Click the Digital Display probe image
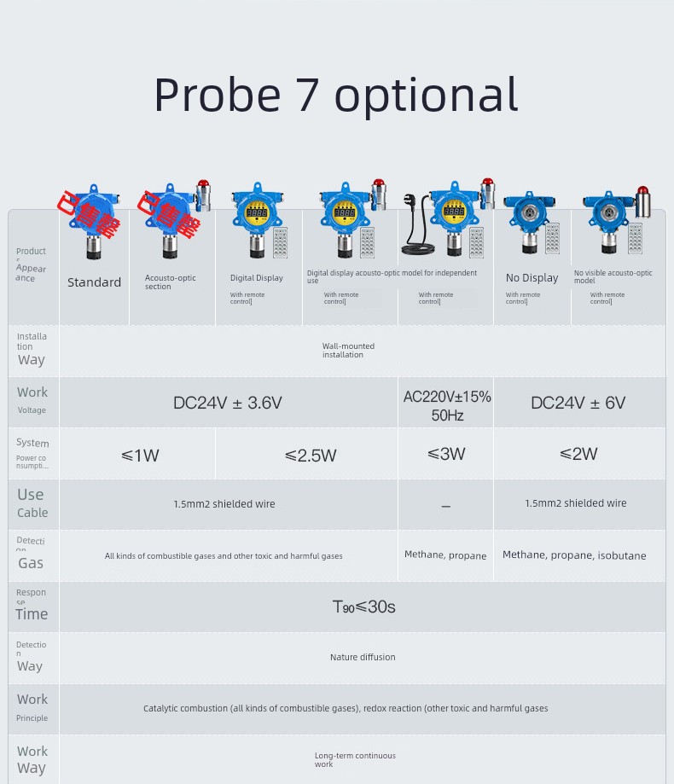Screen dimensions: 674x784 click(257, 220)
